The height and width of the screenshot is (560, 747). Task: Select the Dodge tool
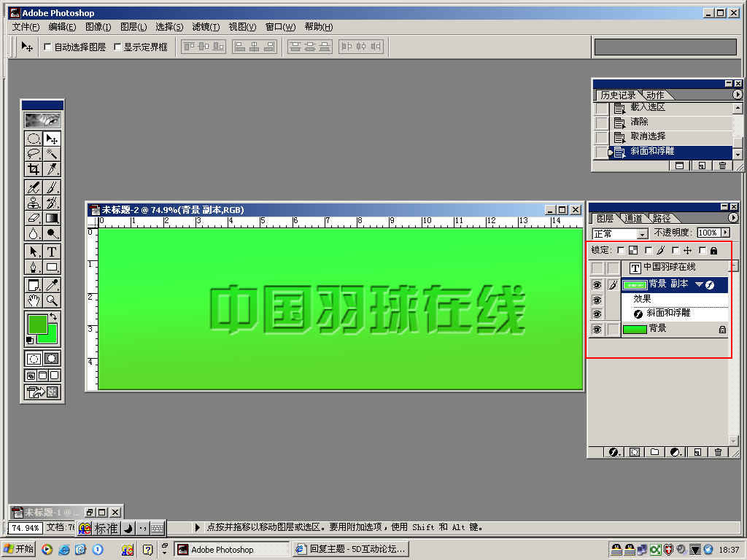[52, 233]
